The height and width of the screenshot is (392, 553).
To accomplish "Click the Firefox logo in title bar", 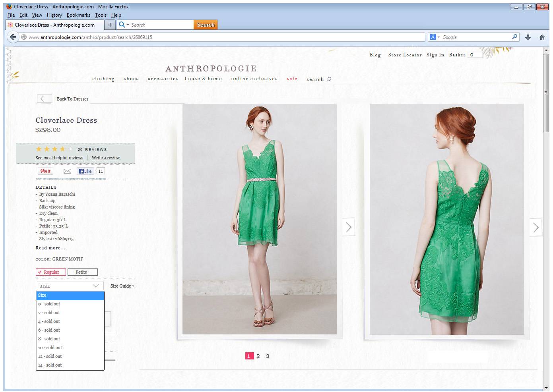I will (9, 6).
